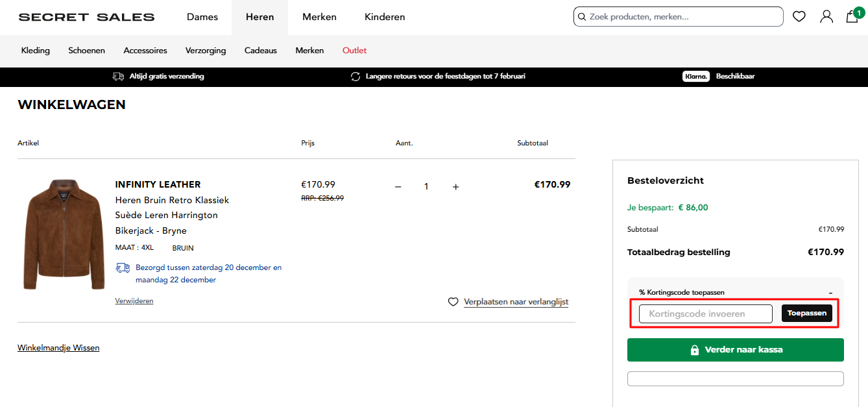Viewport: 868px width, 407px height.
Task: Open the Outlet category menu
Action: pos(354,51)
